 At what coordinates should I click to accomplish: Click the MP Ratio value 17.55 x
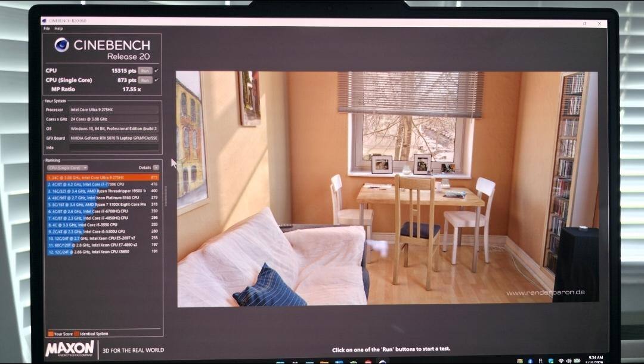[131, 89]
